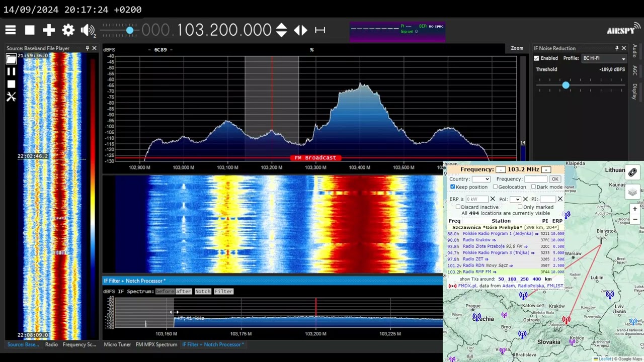This screenshot has width=644, height=362.
Task: Open the Profile BC Hi-Fi dropdown
Action: pos(604,58)
